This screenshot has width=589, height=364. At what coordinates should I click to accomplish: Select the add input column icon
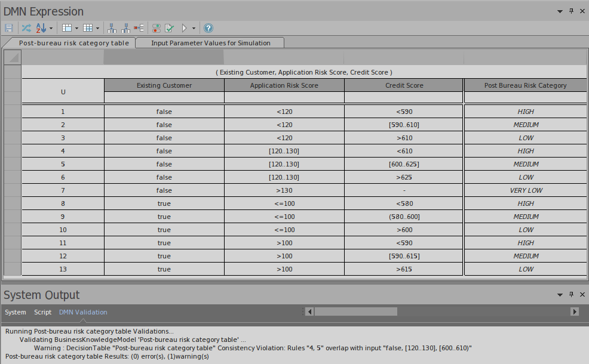coord(112,27)
